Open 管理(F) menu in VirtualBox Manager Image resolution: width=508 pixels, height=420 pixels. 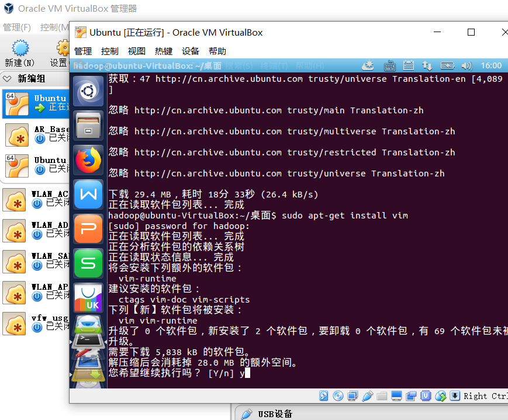point(17,27)
